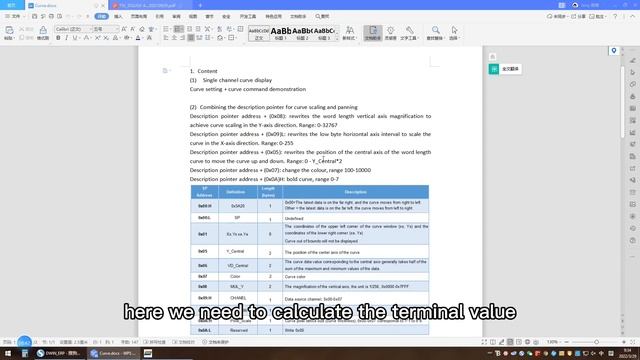Increase font size with the larger A icon
This screenshot has width=640, height=360.
124,29
